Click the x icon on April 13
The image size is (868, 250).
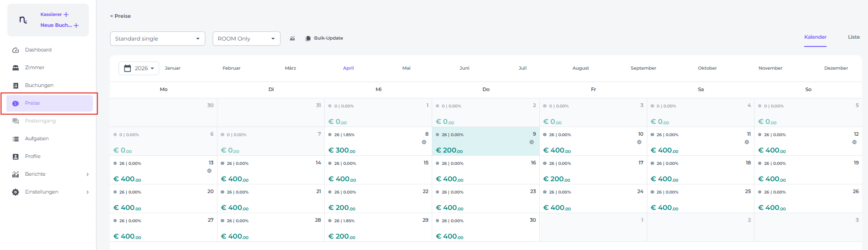coord(209,171)
